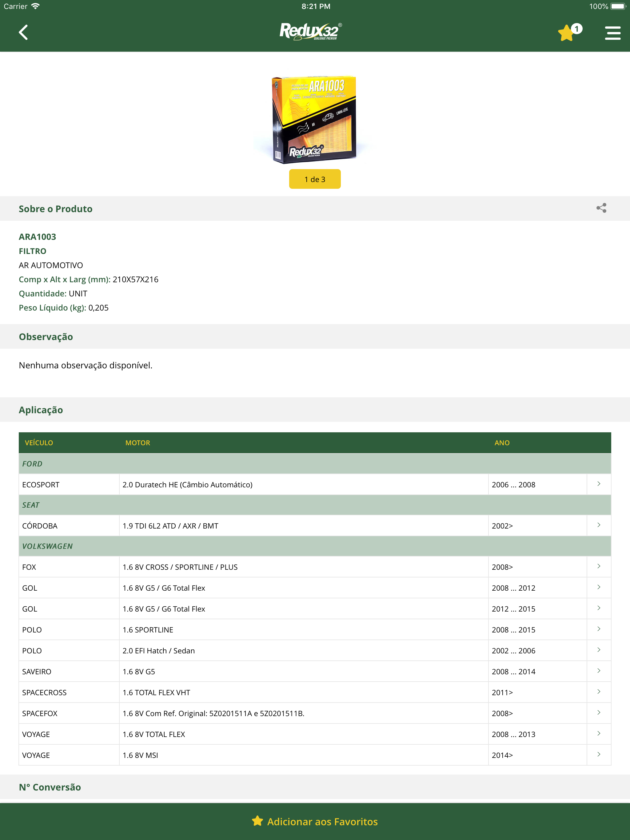Image resolution: width=630 pixels, height=840 pixels.
Task: Click 'Nenhuma observação disponível.' text
Action: (86, 365)
